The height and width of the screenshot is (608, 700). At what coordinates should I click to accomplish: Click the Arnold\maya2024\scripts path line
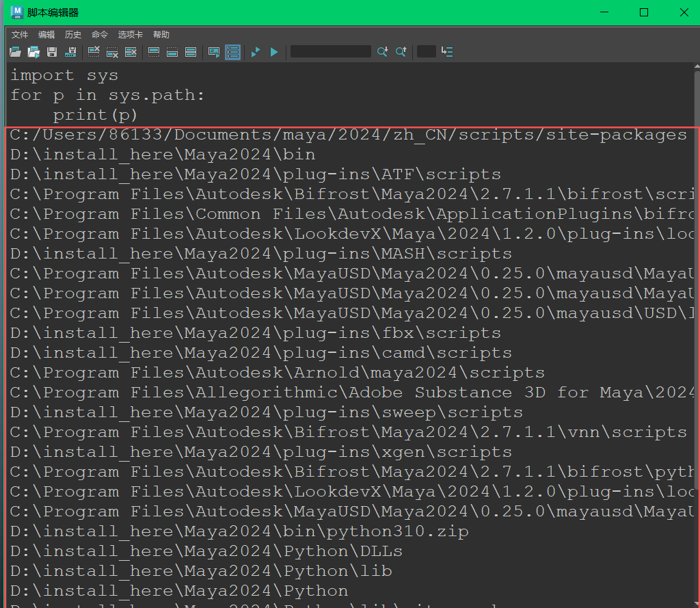click(x=278, y=372)
